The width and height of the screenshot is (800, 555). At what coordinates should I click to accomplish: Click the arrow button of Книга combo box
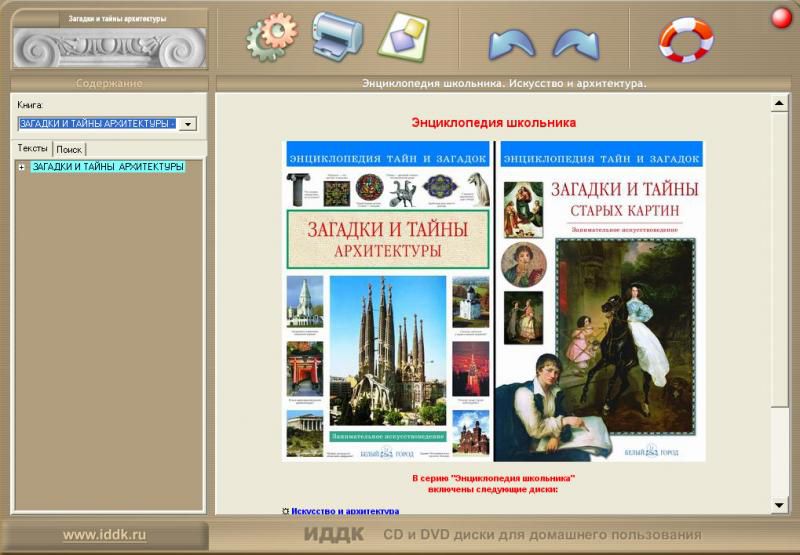click(187, 124)
